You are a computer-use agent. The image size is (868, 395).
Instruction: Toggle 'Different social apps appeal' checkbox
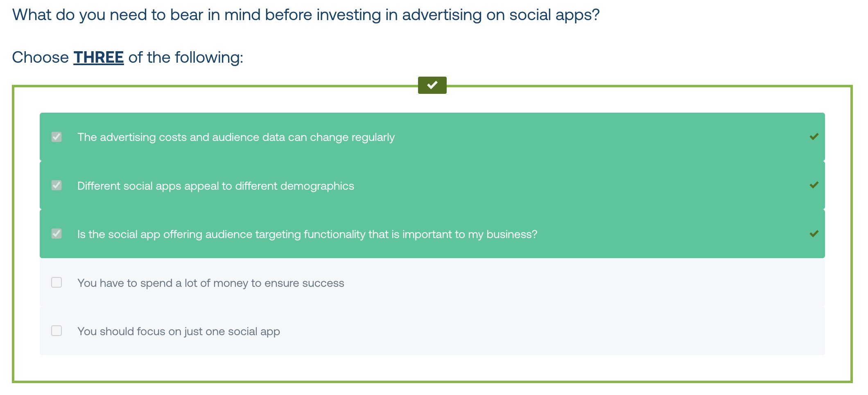click(57, 185)
